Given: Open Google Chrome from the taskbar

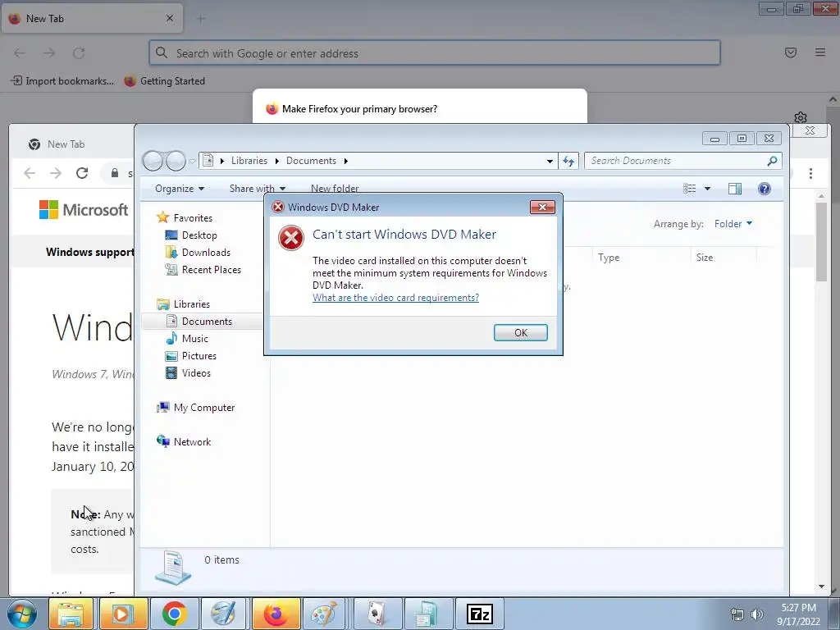Looking at the screenshot, I should click(175, 614).
